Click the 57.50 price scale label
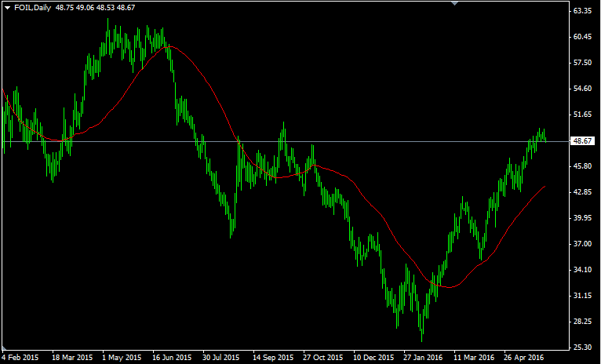The height and width of the screenshot is (364, 601). coord(583,63)
